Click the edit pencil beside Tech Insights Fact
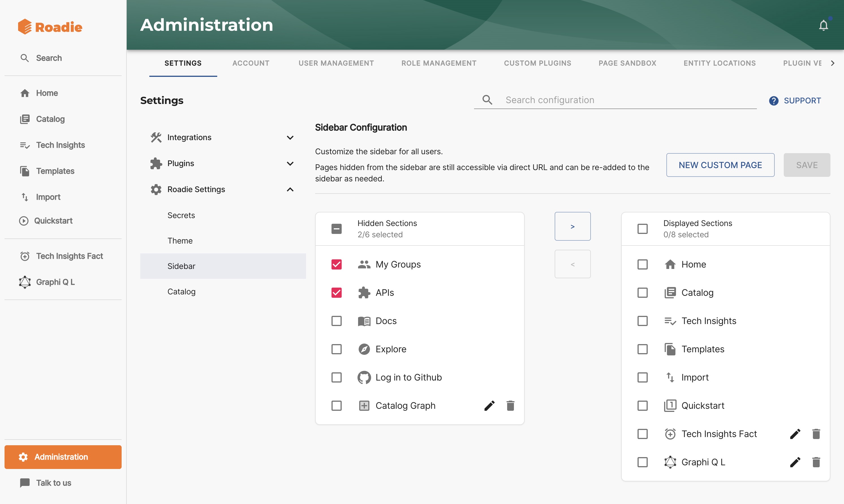 [x=795, y=434]
